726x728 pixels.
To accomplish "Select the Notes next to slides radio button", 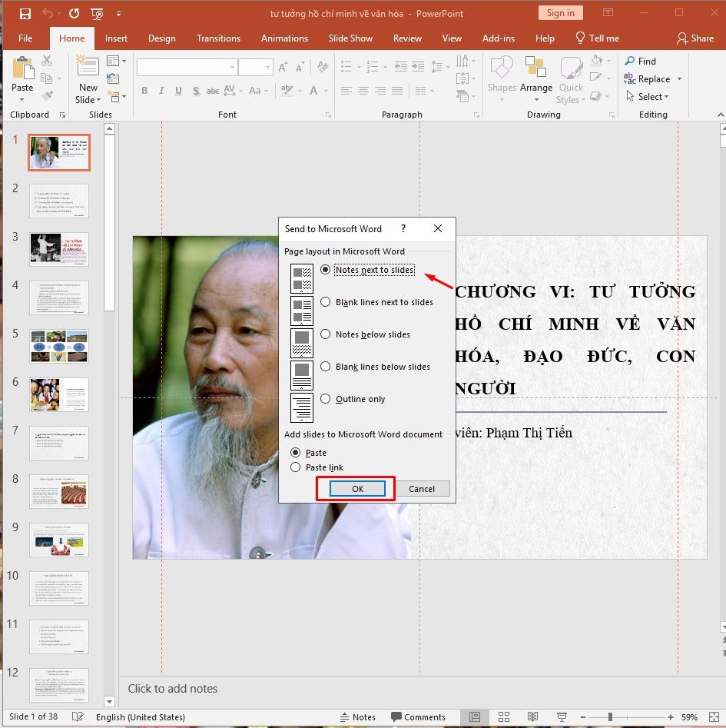I will point(326,269).
